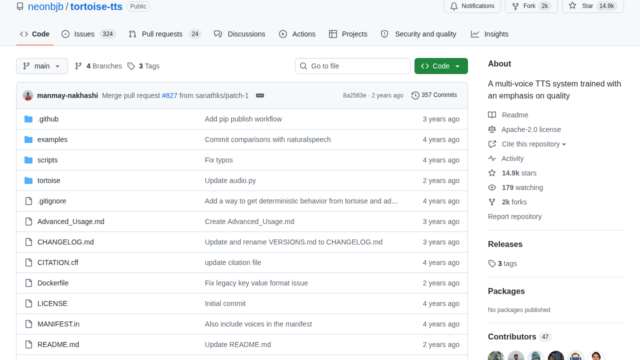Viewport: 640px width, 360px height.
Task: Click the forks icon in About
Action: 492,202
